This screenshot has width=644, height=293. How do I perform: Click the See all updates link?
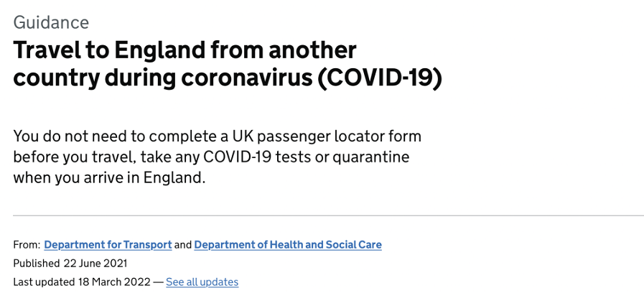point(202,282)
